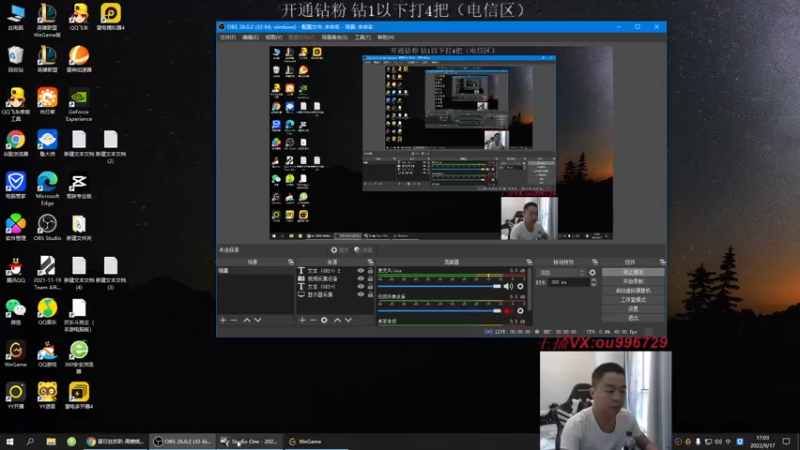This screenshot has height=450, width=800.
Task: Open Windows Start button on taskbar
Action: 10,441
